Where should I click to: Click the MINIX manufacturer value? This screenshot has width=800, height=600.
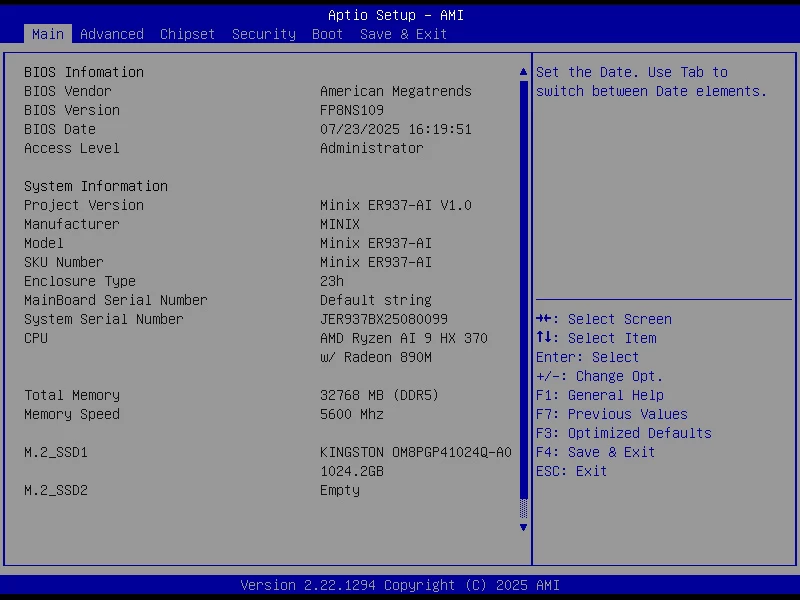coord(340,224)
